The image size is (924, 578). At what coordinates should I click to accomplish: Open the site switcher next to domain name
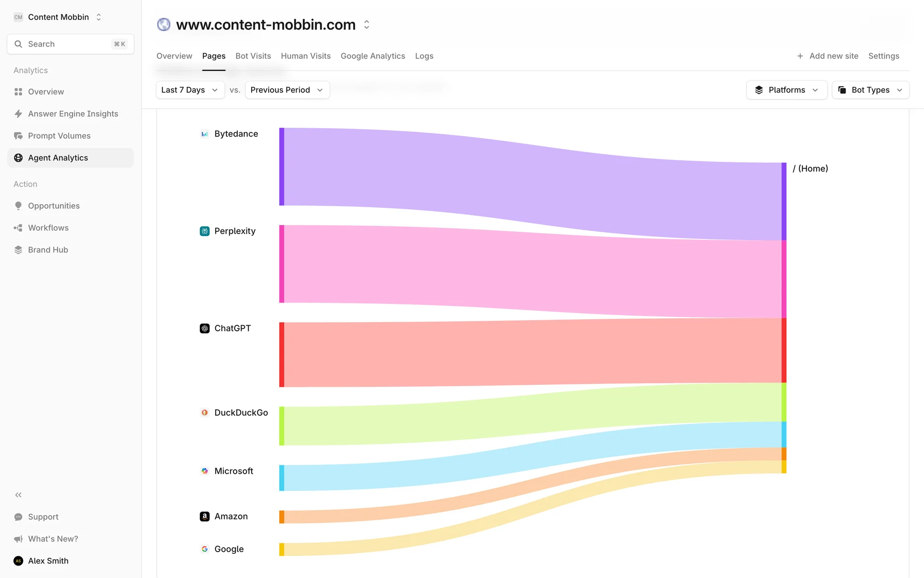(x=367, y=25)
